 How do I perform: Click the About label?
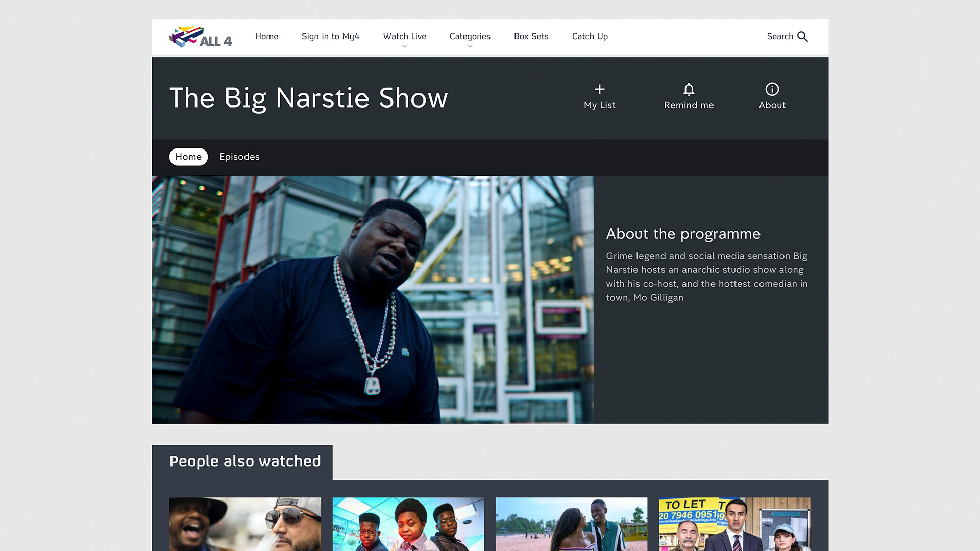772,105
